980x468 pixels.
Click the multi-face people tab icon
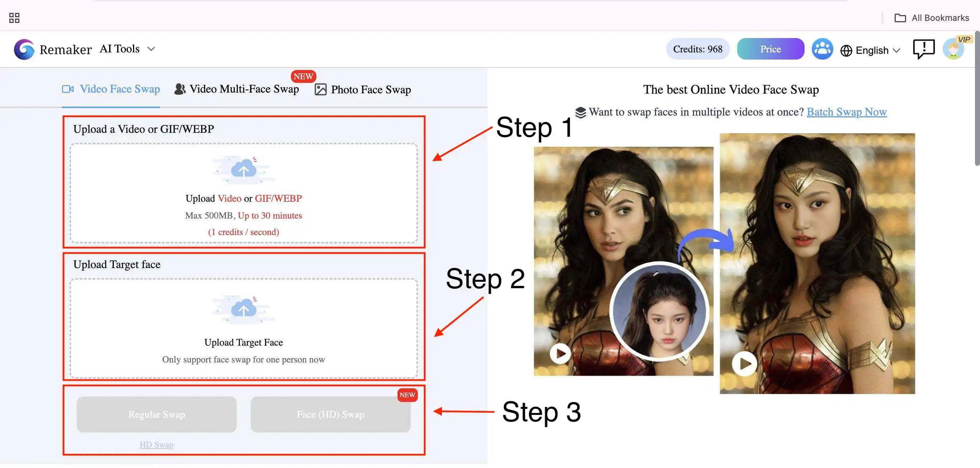(180, 89)
